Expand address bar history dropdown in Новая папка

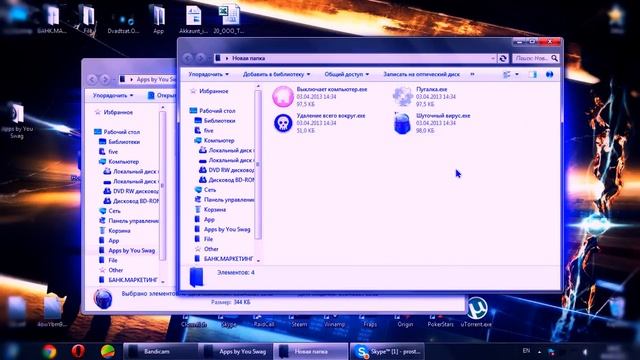pyautogui.click(x=493, y=58)
